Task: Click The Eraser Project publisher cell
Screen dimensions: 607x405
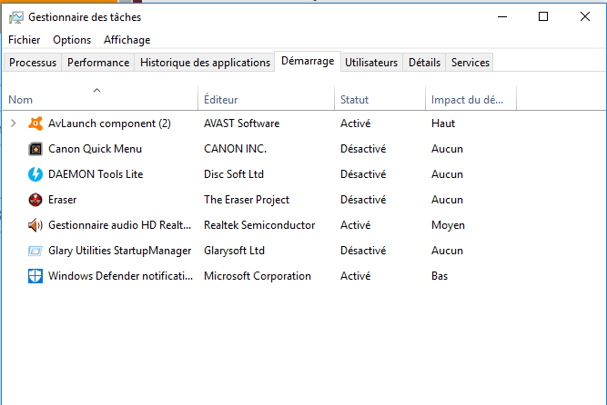Action: (x=247, y=200)
